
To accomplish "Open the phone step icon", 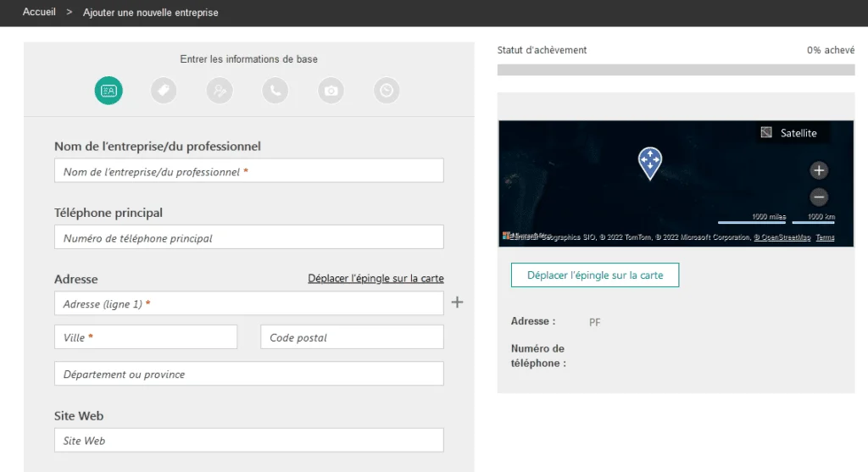I will point(275,90).
